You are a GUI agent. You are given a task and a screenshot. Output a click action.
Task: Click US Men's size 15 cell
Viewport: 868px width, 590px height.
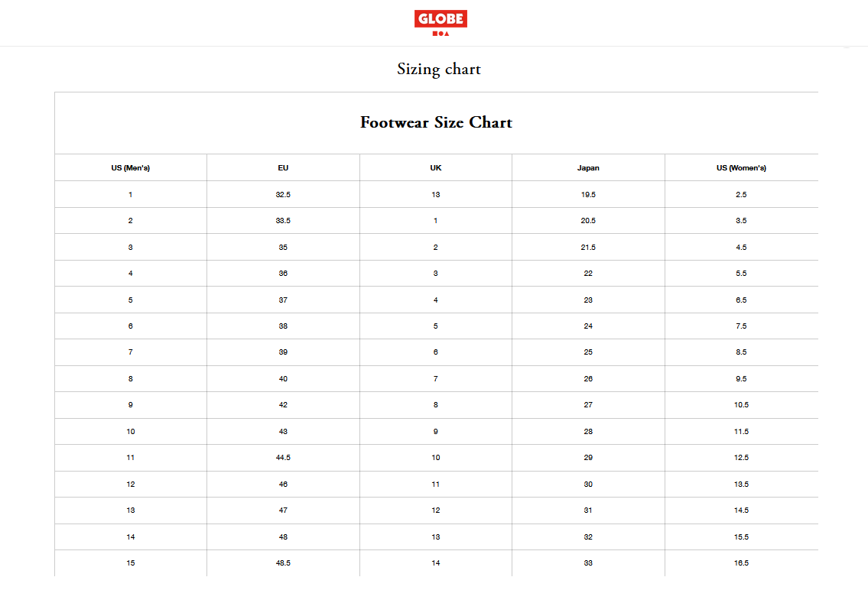click(131, 563)
